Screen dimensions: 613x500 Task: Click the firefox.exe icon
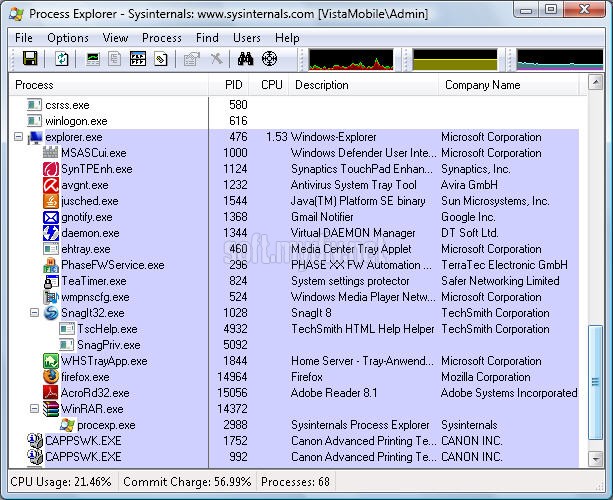tap(51, 377)
